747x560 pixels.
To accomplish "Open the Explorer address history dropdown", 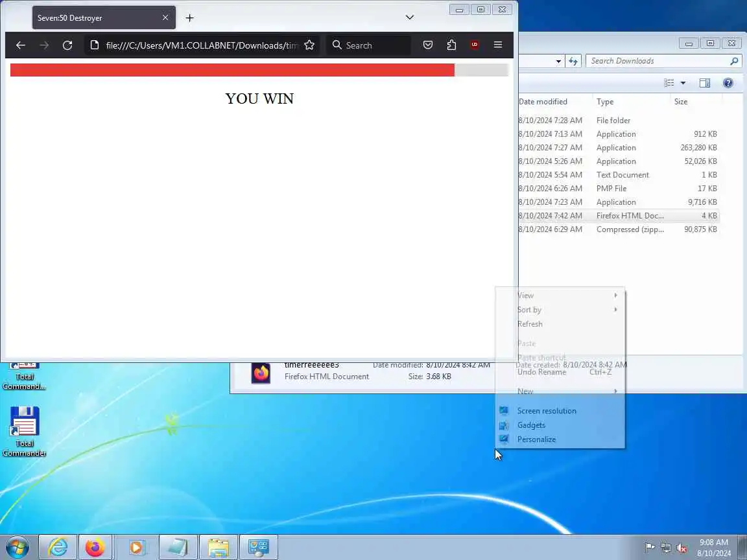I will pos(558,62).
